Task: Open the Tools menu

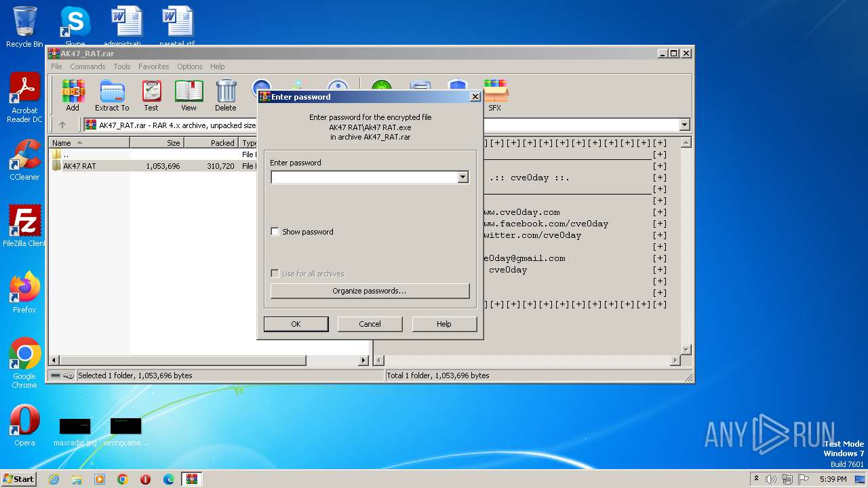Action: click(x=122, y=66)
